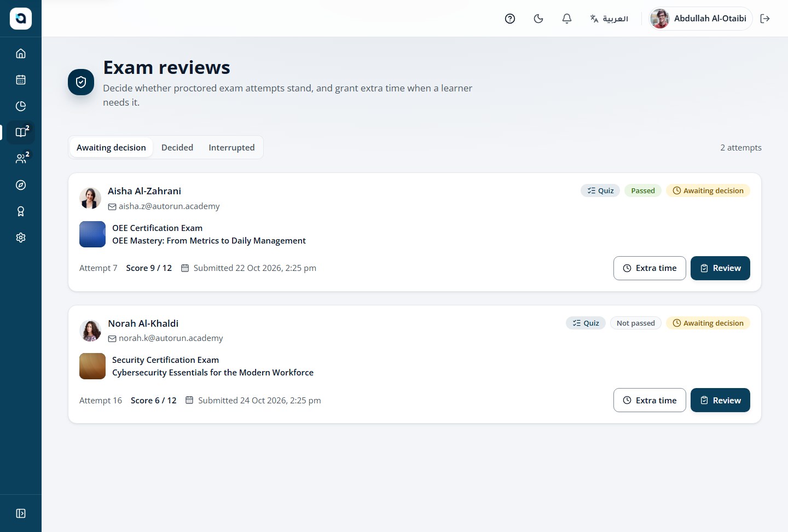Open the help question mark icon
The width and height of the screenshot is (788, 532).
(510, 19)
